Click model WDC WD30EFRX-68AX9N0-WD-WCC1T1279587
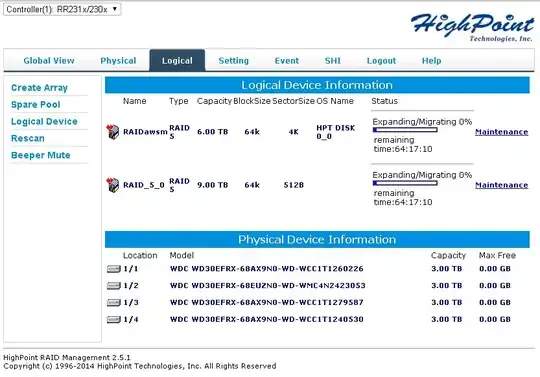This screenshot has width=540, height=377. (x=267, y=303)
